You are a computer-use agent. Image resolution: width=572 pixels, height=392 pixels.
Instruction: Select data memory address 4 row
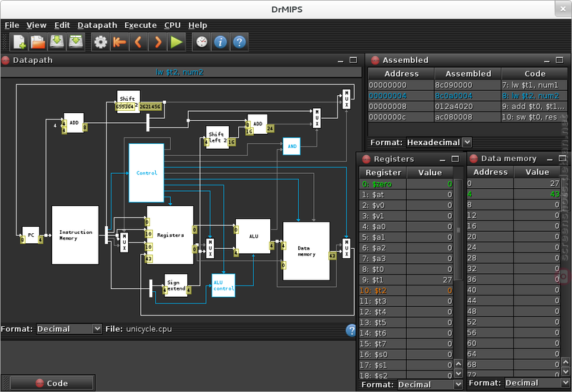click(x=513, y=194)
